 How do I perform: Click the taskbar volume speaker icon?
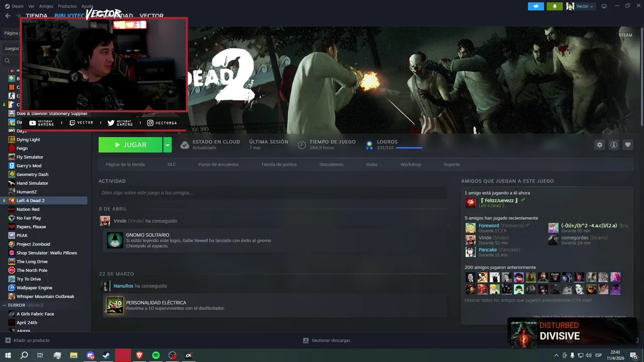(589, 355)
